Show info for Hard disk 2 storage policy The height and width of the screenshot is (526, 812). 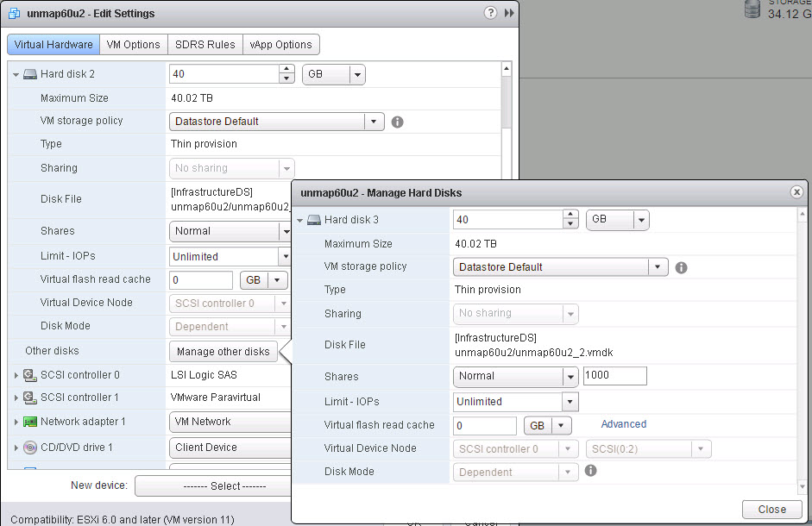click(397, 122)
